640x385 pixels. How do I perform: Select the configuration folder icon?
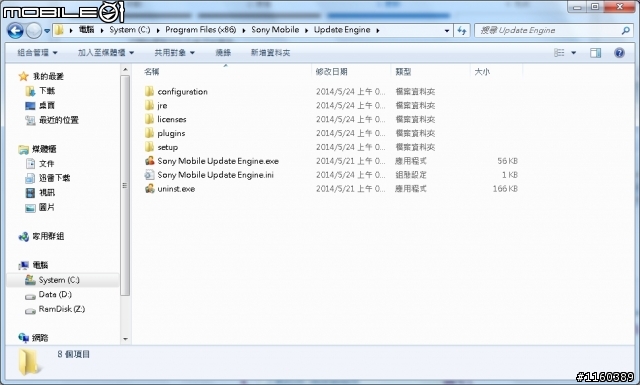point(150,91)
